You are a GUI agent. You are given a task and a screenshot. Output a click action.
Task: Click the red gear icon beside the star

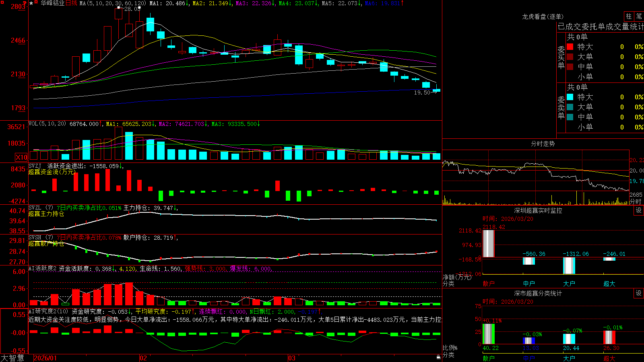click(36, 3)
